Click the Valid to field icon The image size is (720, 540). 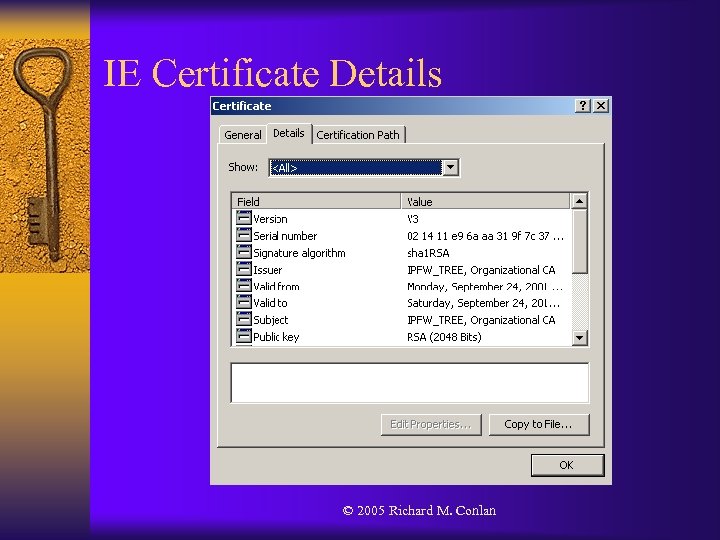(244, 302)
